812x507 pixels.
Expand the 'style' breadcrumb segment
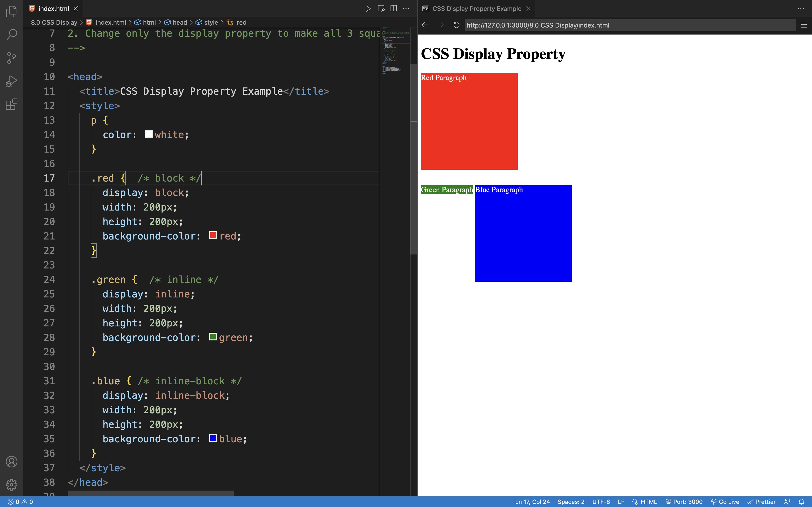point(211,22)
